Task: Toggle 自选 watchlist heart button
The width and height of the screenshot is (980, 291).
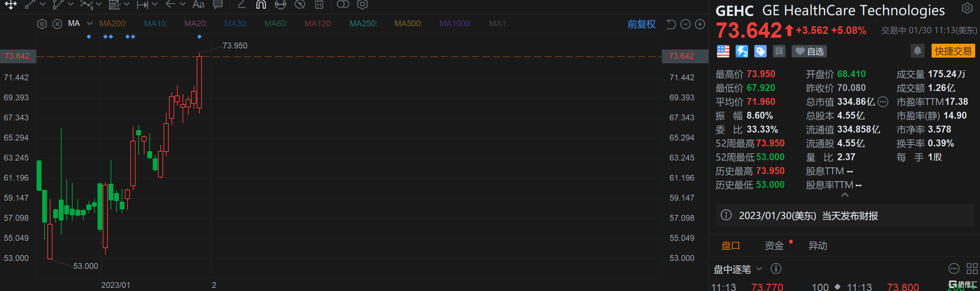Action: (809, 52)
